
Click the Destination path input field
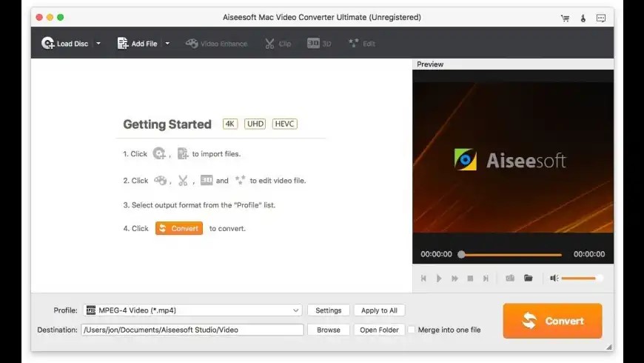click(x=192, y=330)
